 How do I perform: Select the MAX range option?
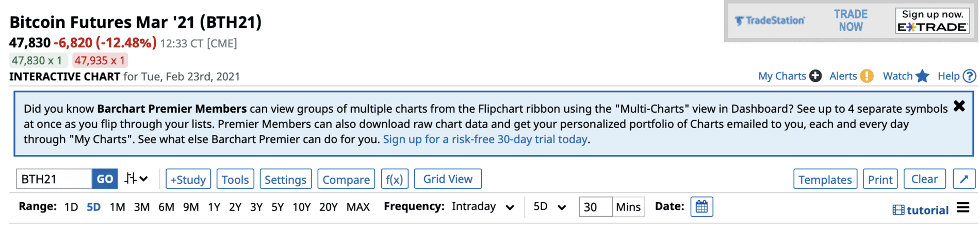pos(358,207)
